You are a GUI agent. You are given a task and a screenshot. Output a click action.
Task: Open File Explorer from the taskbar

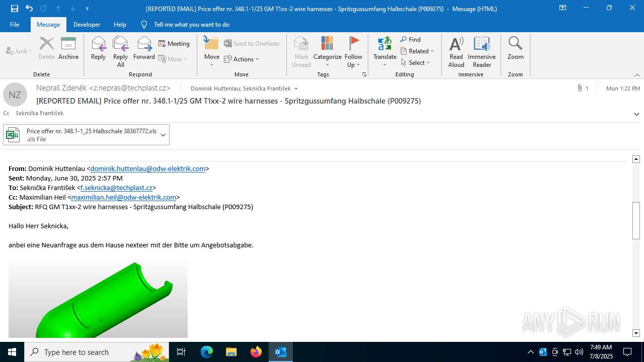click(231, 352)
